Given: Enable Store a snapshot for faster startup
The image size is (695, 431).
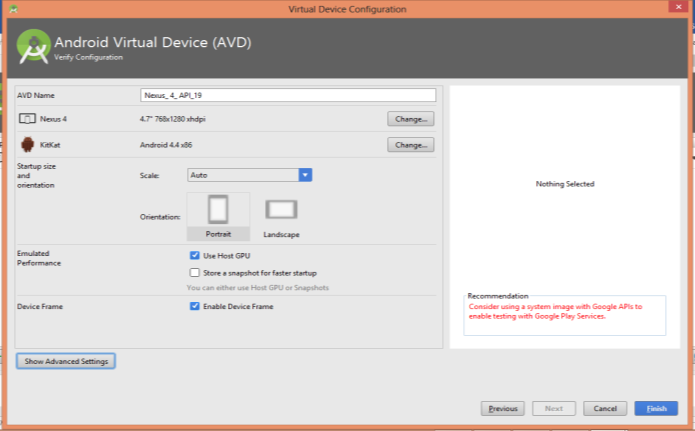Looking at the screenshot, I should click(x=195, y=272).
